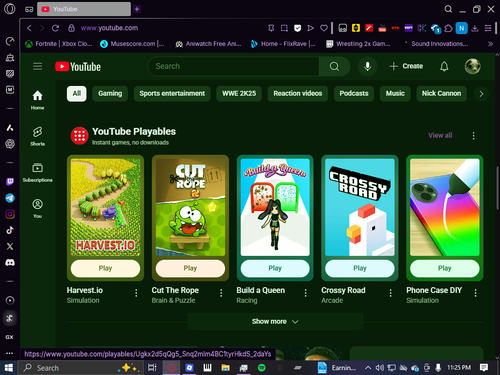500x375 pixels.
Task: Open Harvest.io options menu
Action: tap(136, 293)
